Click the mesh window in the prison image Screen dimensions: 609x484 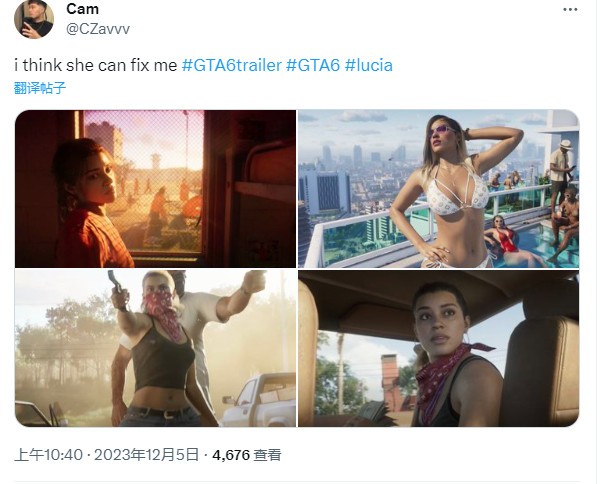[x=144, y=181]
